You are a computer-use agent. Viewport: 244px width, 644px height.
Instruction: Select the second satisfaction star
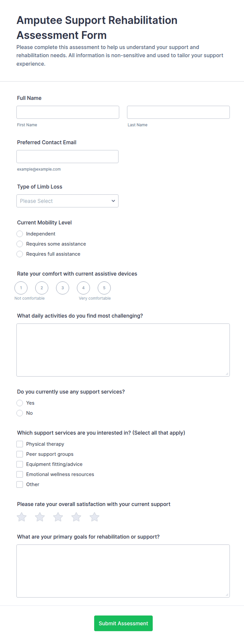point(40,517)
